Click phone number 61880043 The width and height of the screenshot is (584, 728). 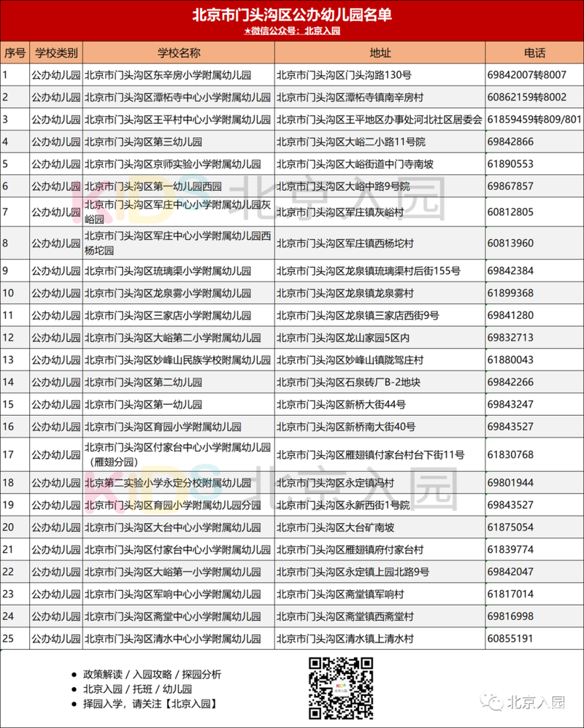pos(510,360)
